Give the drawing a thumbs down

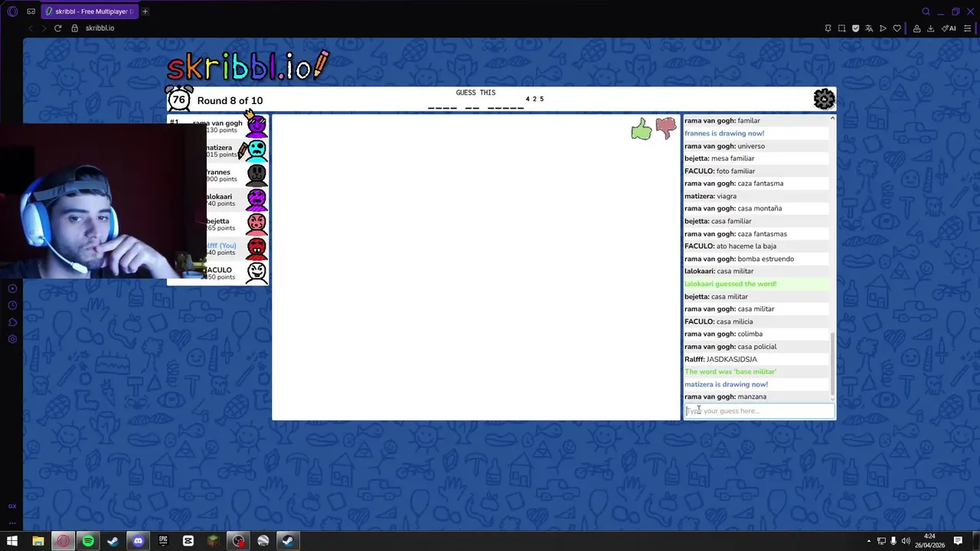[x=666, y=128]
